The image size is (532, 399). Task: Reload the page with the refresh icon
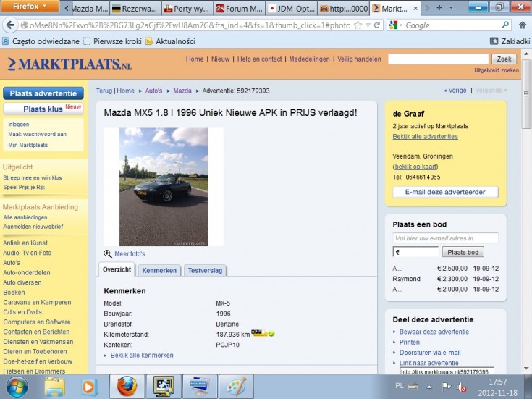point(376,25)
